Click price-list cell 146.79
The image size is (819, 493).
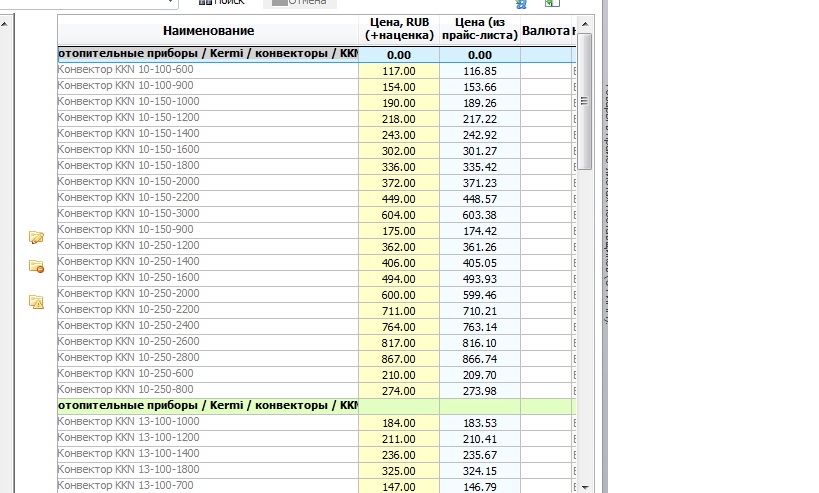[x=480, y=487]
